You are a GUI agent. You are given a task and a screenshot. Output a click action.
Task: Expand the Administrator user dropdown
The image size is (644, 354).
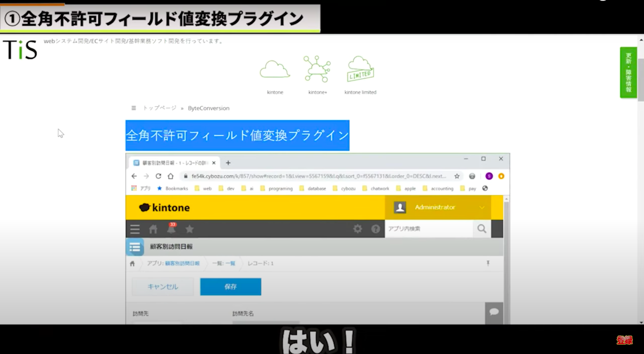point(482,207)
